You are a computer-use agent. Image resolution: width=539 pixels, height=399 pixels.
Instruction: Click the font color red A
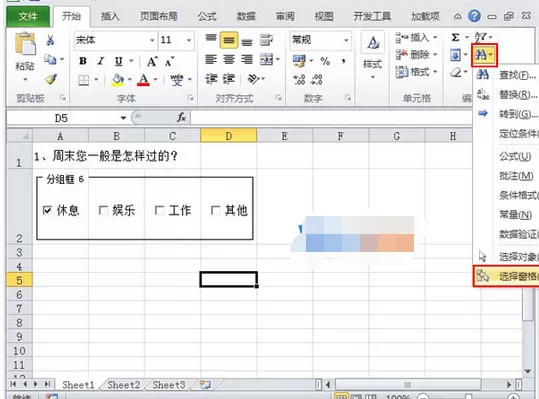(x=143, y=80)
